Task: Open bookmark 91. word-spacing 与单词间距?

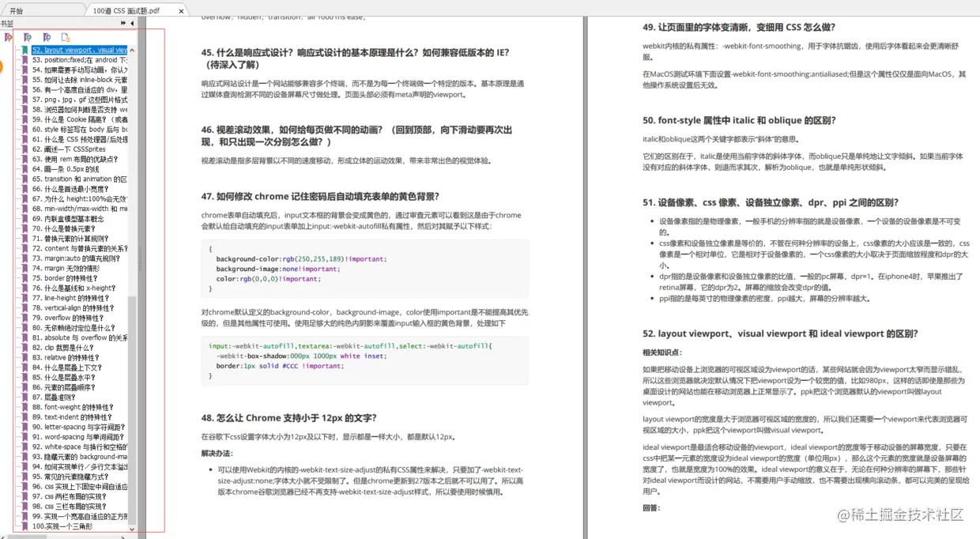Action: (77, 437)
